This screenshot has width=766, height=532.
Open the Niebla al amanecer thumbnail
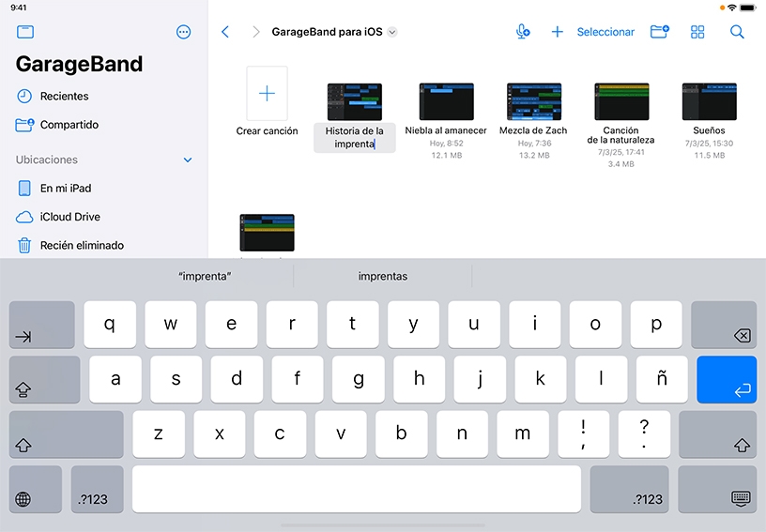pyautogui.click(x=447, y=101)
